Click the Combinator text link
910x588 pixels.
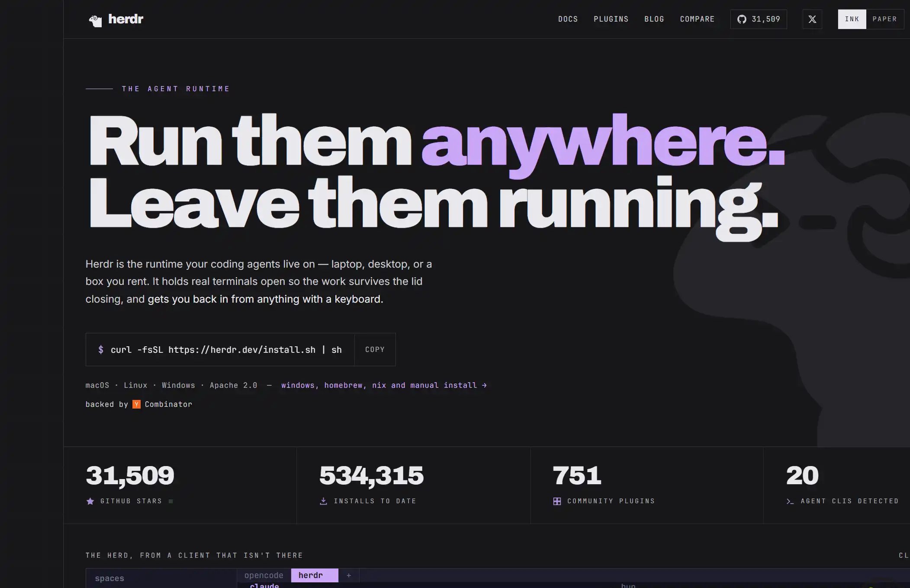point(168,404)
